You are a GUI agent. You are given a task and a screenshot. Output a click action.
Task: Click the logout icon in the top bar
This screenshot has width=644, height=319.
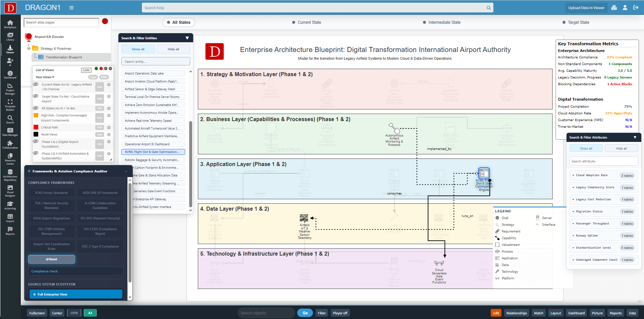tap(636, 7)
